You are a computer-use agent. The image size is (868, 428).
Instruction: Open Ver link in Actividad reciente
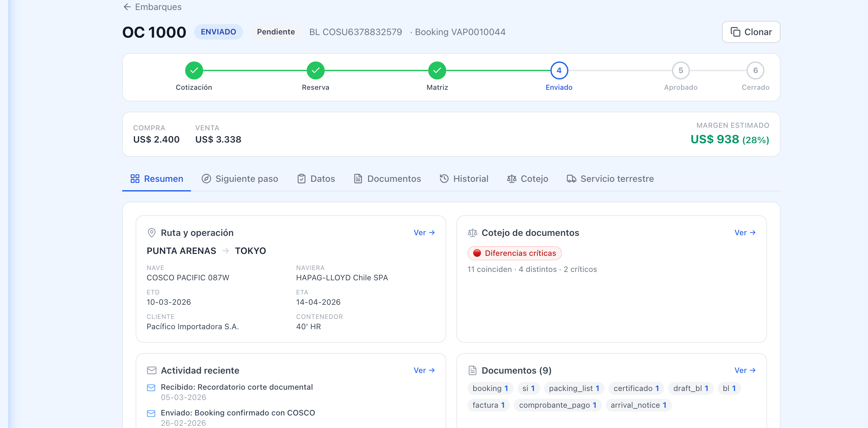[424, 370]
